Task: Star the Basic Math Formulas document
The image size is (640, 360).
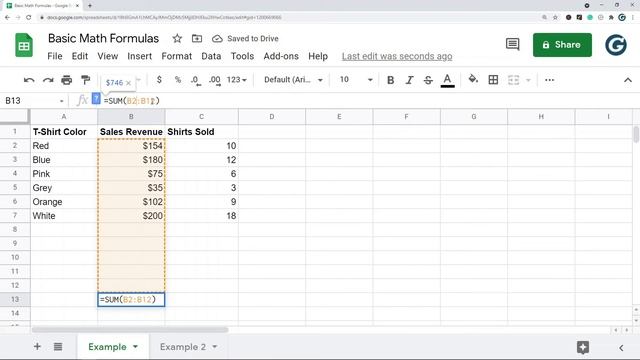Action: pos(177,38)
